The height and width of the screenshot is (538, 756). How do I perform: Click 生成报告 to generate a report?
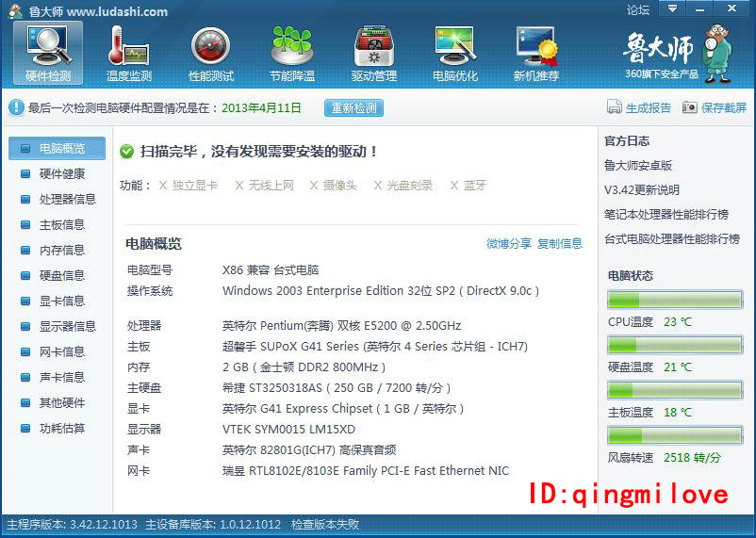point(648,108)
